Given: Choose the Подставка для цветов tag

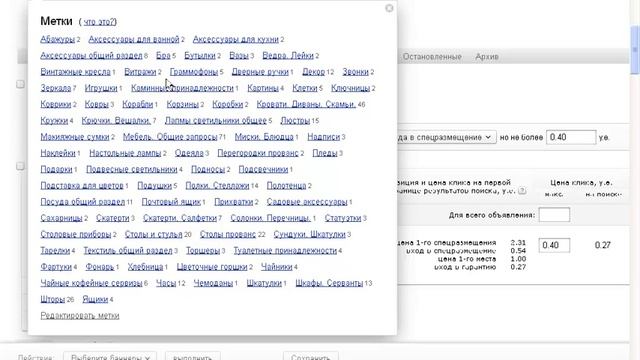Looking at the screenshot, I should [x=82, y=186].
